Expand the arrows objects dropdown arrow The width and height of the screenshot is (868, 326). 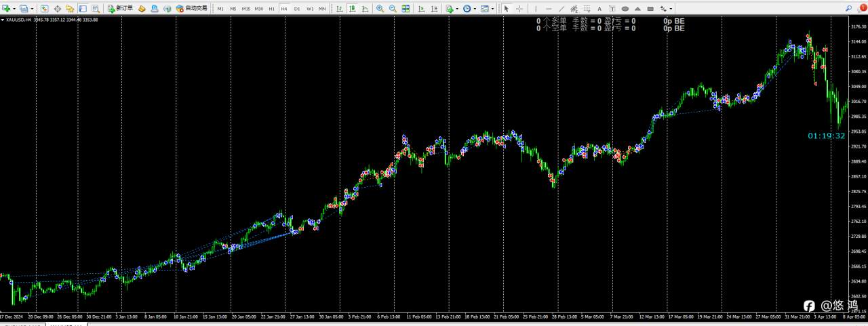tap(671, 9)
